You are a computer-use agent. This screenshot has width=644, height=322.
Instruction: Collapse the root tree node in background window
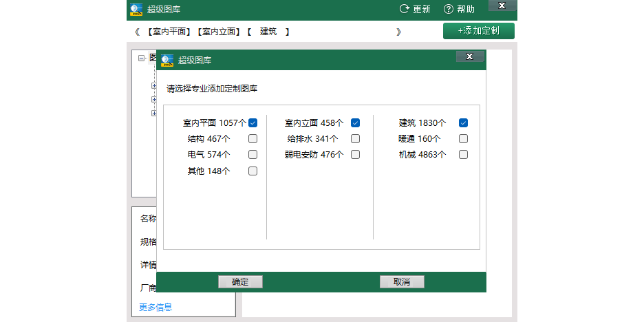[x=142, y=58]
